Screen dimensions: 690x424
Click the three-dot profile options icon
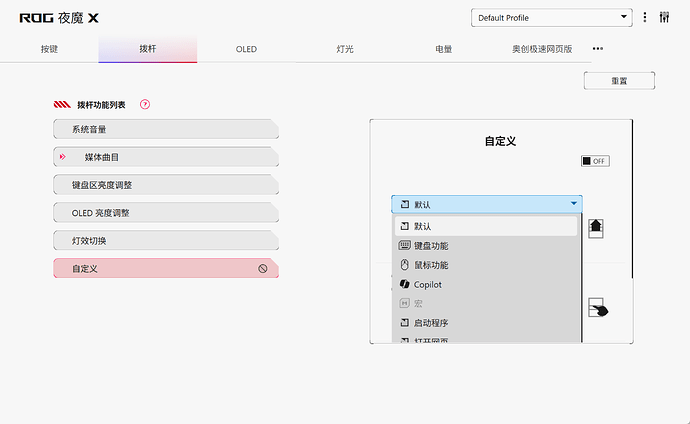[x=645, y=17]
